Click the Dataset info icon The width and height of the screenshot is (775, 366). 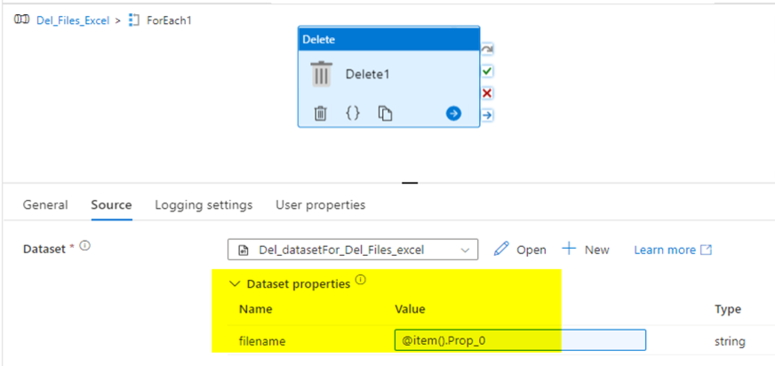point(85,245)
